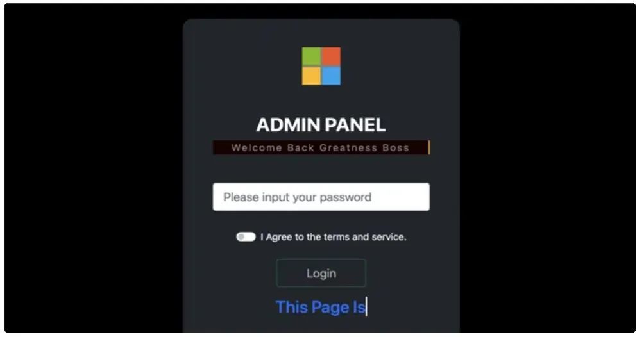The width and height of the screenshot is (644, 337).
Task: Click the blinking cursor after 'This Page Is'
Action: (366, 307)
